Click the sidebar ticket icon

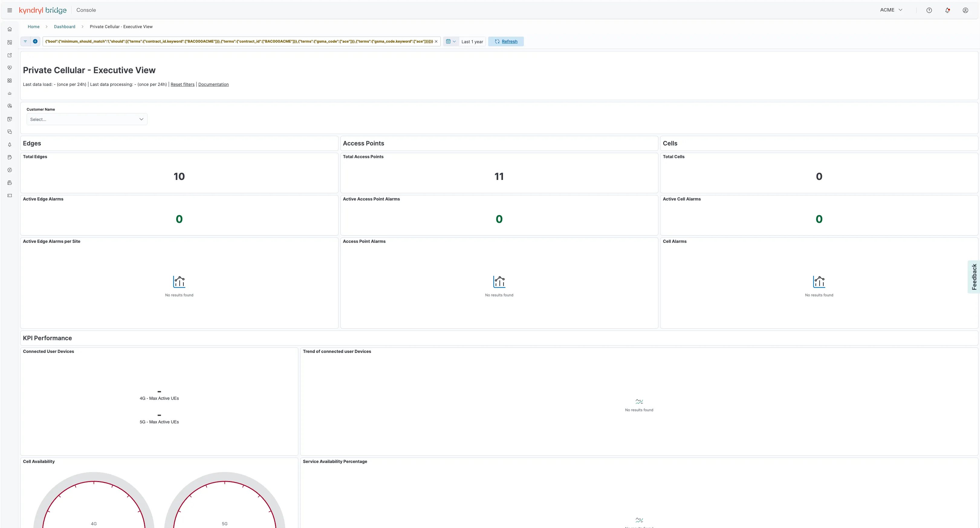(x=9, y=196)
